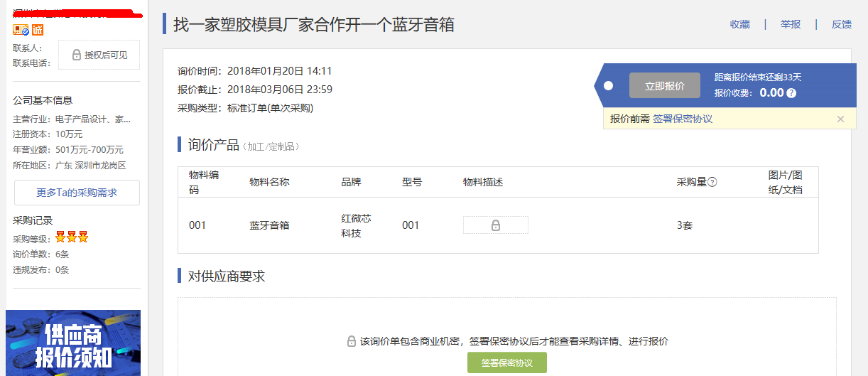Click the blue certification badge icon
Screen dimensions: 868x376
[21, 30]
